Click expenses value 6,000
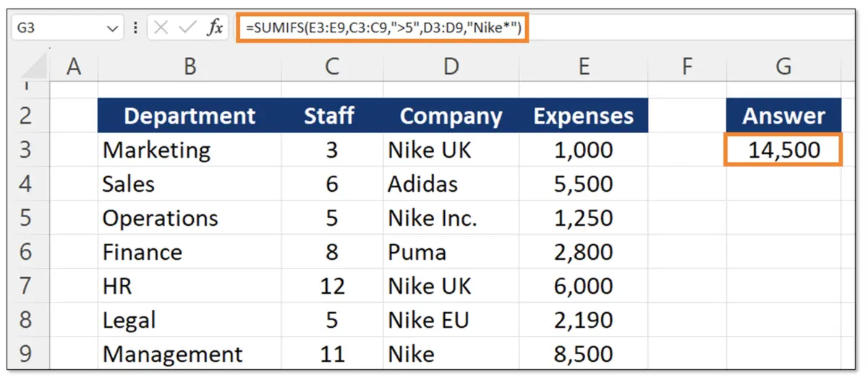The width and height of the screenshot is (868, 380). pos(584,286)
